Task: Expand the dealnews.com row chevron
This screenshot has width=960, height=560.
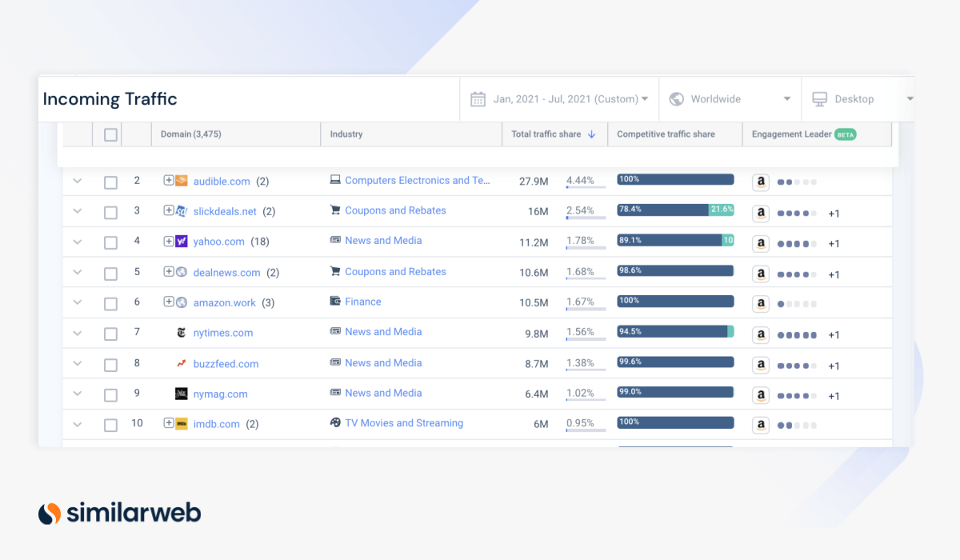Action: tap(78, 272)
